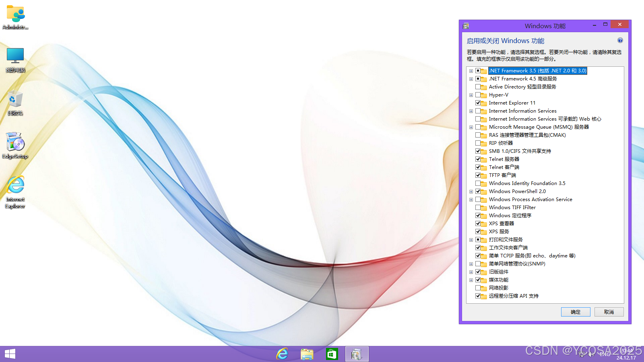This screenshot has width=644, height=362.
Task: Uncheck the Telnet 客户端 checkbox
Action: click(x=478, y=167)
